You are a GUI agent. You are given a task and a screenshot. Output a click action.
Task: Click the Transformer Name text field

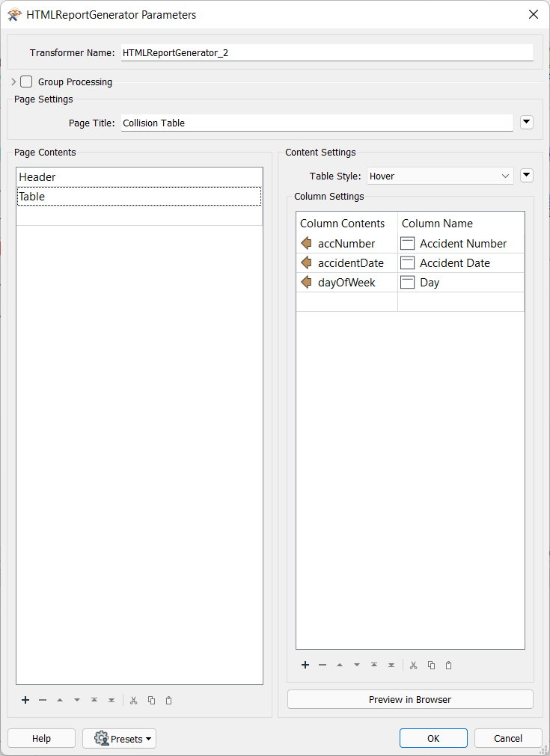click(327, 52)
